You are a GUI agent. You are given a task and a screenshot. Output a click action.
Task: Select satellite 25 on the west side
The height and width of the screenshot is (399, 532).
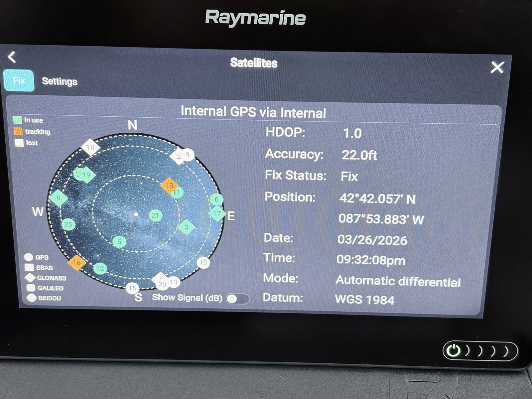pyautogui.click(x=69, y=224)
